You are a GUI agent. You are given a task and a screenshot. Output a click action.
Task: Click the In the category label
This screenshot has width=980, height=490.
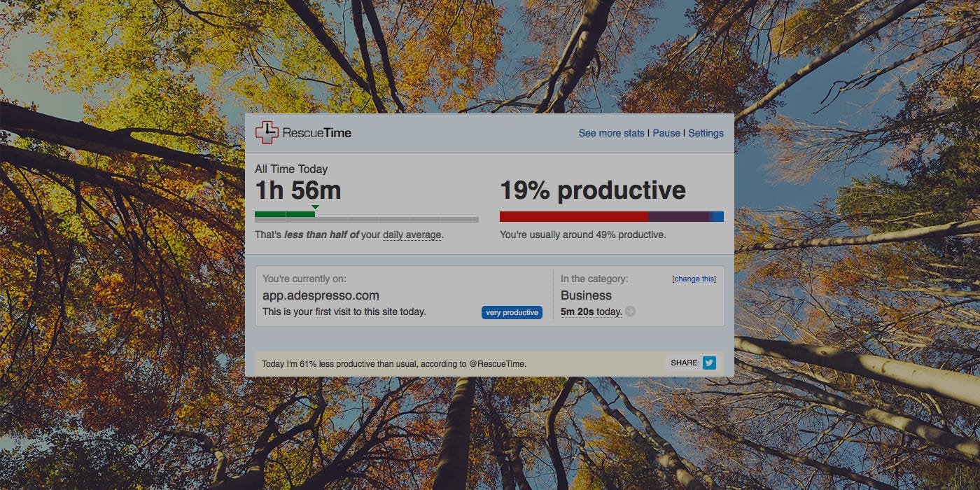tap(594, 279)
